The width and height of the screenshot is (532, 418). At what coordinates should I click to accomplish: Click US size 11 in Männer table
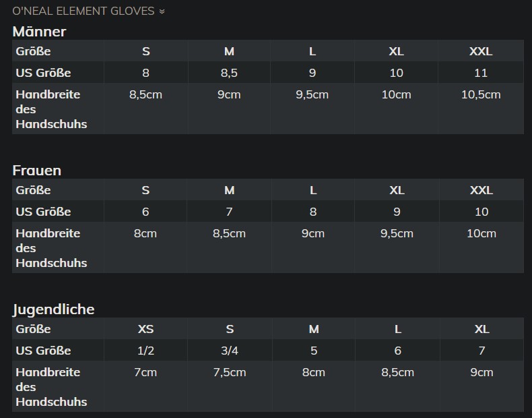click(x=481, y=73)
